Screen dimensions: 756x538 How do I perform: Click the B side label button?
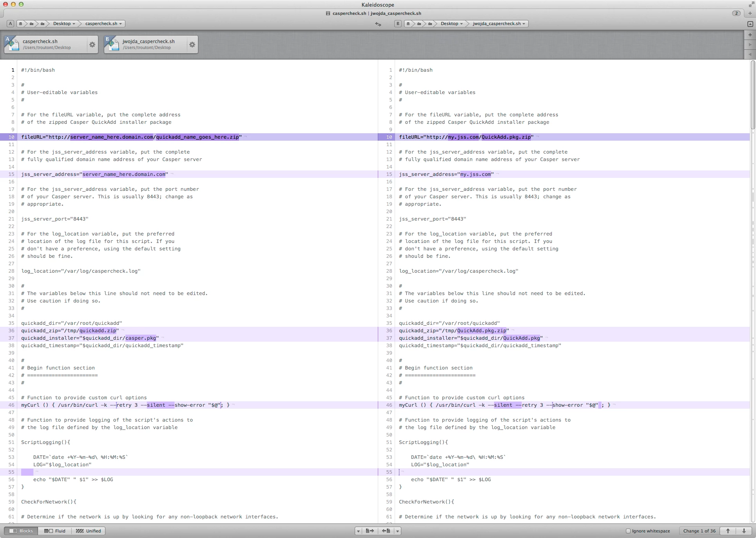(x=398, y=24)
